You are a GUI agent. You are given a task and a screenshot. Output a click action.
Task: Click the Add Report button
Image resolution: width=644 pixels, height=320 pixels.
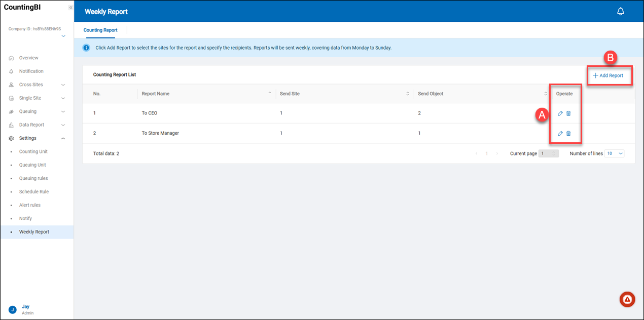point(608,75)
